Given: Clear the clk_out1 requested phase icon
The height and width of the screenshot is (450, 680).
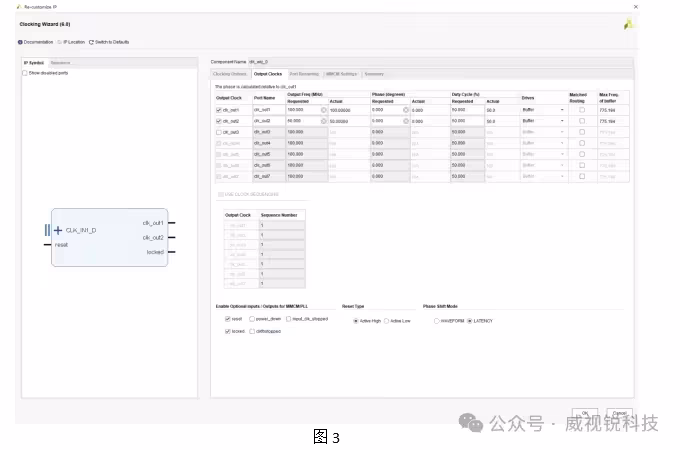Looking at the screenshot, I should coord(406,110).
